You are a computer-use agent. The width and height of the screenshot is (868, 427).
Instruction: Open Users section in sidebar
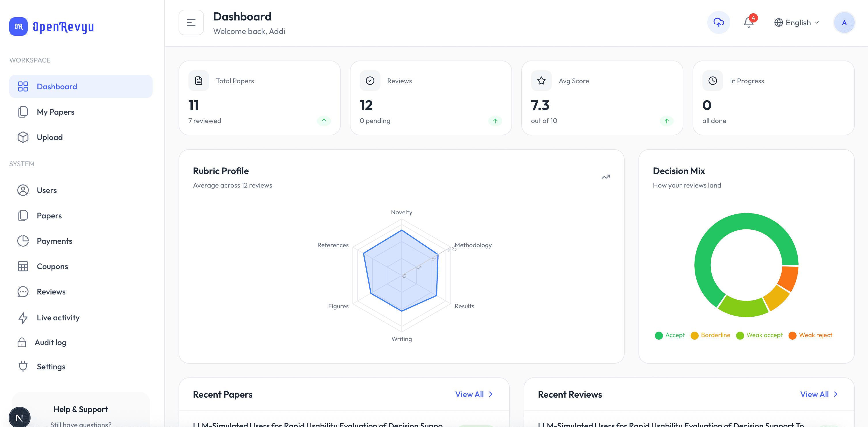coord(81,190)
